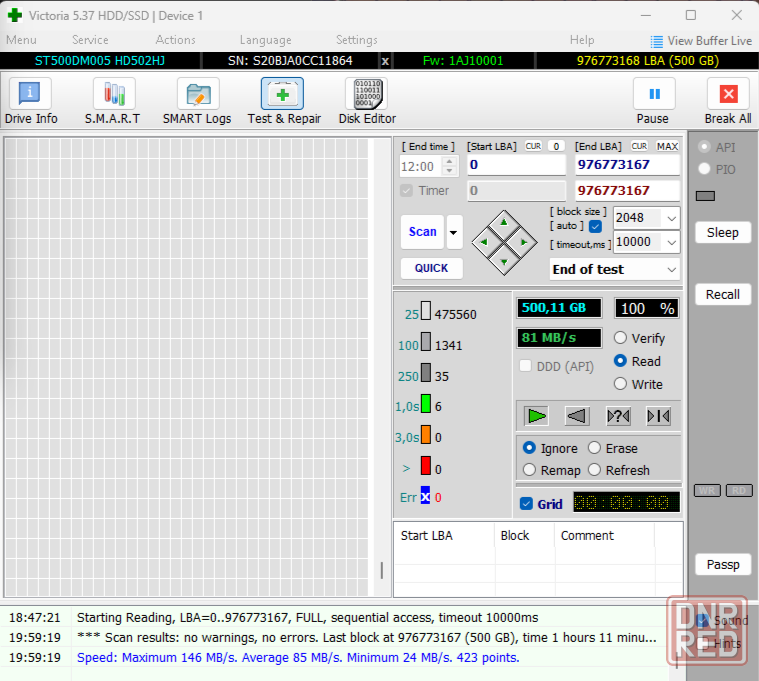
Task: Click the Pause icon
Action: (x=653, y=95)
